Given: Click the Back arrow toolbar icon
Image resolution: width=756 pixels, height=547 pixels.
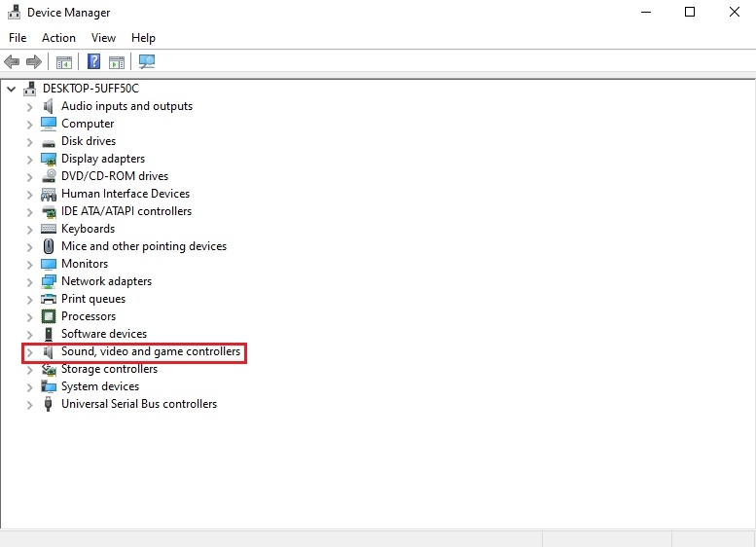Looking at the screenshot, I should point(12,61).
